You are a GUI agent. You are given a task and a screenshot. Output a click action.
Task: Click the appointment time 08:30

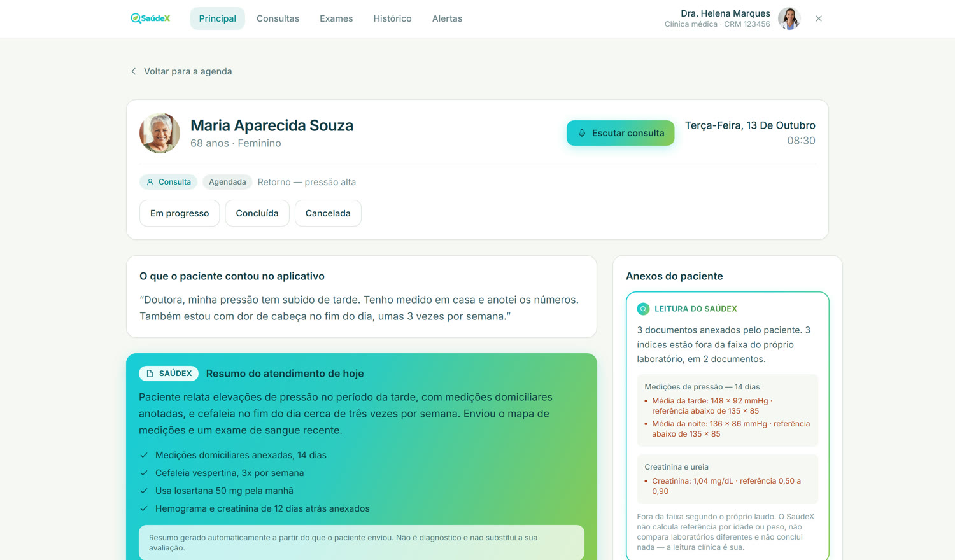pyautogui.click(x=801, y=141)
